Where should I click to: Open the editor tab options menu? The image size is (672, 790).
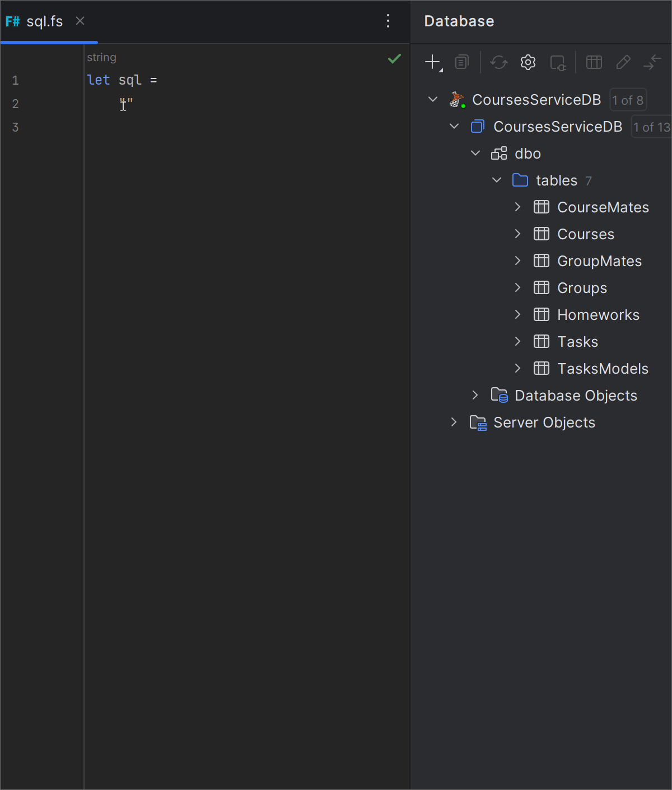click(388, 21)
